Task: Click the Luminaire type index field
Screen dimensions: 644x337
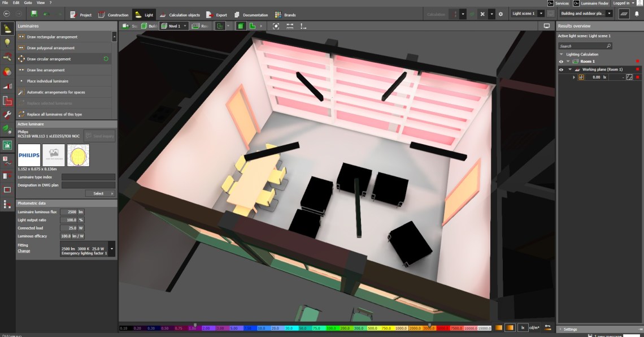Action: click(88, 177)
